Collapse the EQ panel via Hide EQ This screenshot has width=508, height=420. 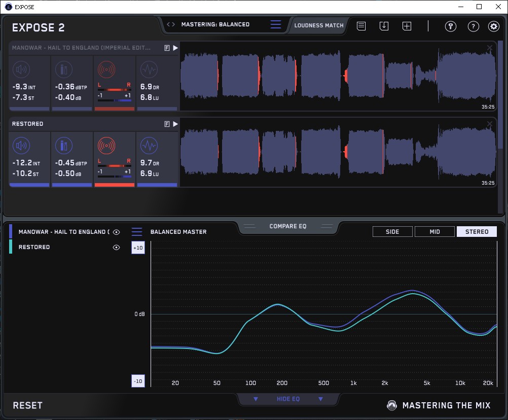coord(288,399)
